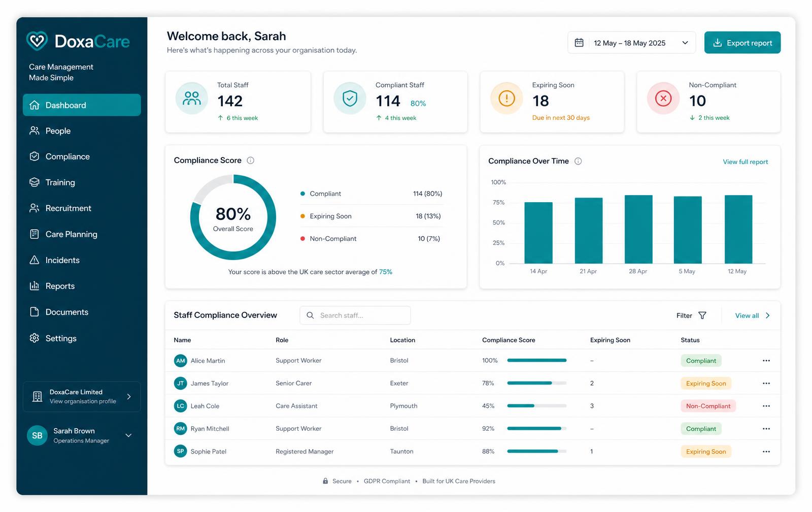The image size is (812, 512).
Task: Click the View full report link
Action: (x=745, y=162)
